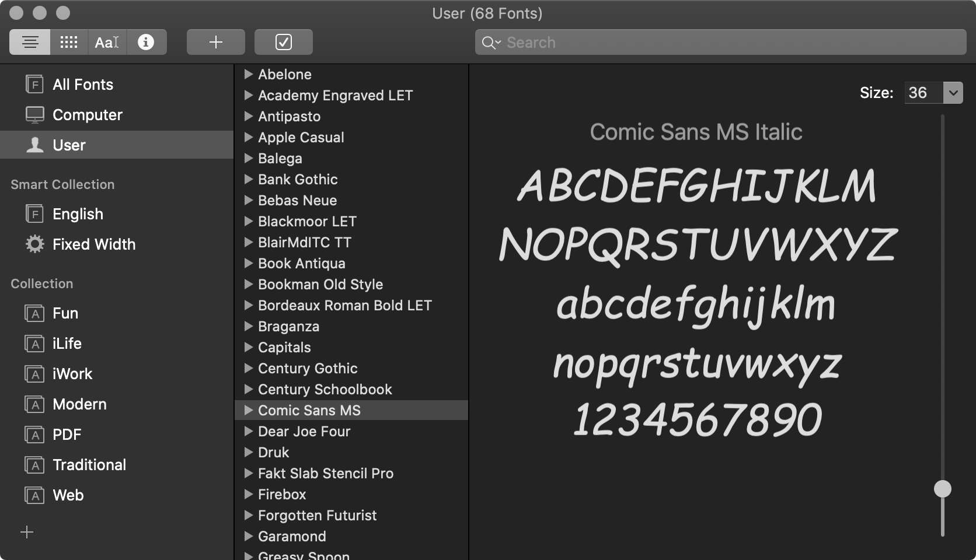
Task: Expand the Antipasto font family
Action: (x=249, y=116)
